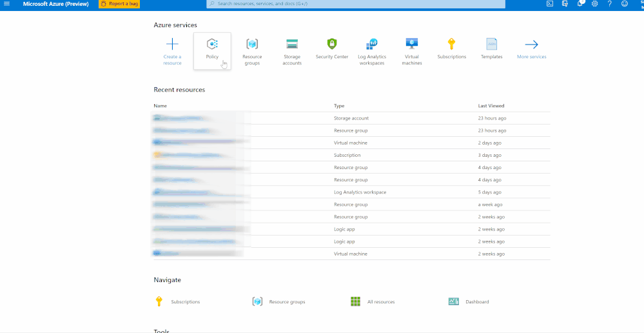Click the Navigate section heading
The image size is (644, 333).
pyautogui.click(x=167, y=280)
